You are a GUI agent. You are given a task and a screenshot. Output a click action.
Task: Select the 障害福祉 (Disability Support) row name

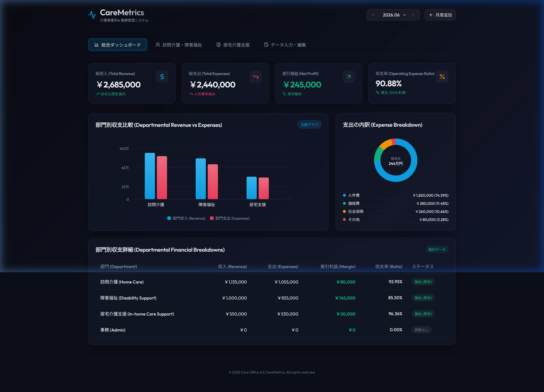128,298
